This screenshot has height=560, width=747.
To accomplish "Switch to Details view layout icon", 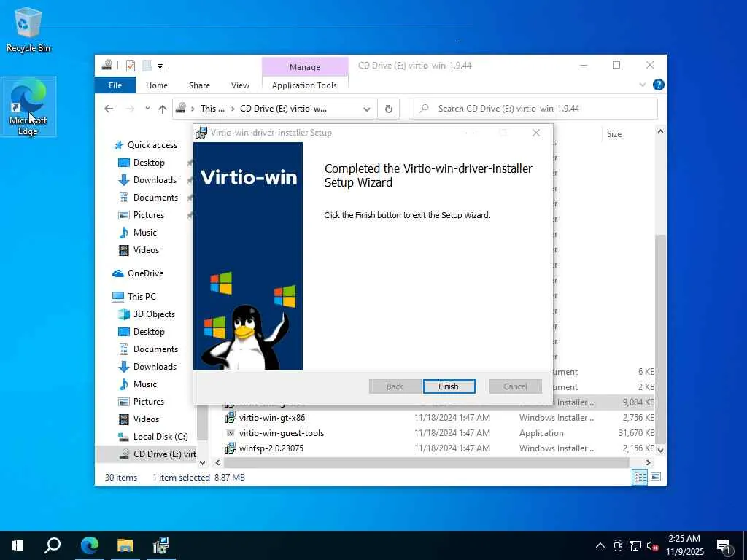I will pos(640,477).
